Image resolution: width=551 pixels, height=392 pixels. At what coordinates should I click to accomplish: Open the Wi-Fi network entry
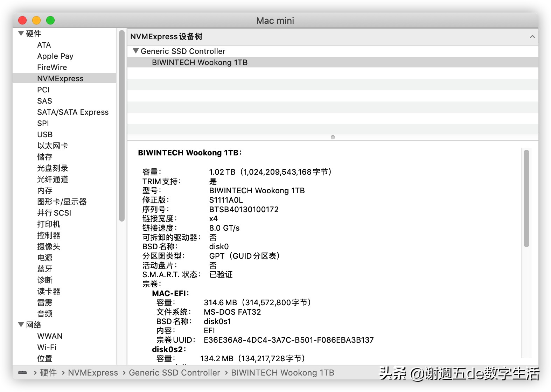pyautogui.click(x=47, y=347)
